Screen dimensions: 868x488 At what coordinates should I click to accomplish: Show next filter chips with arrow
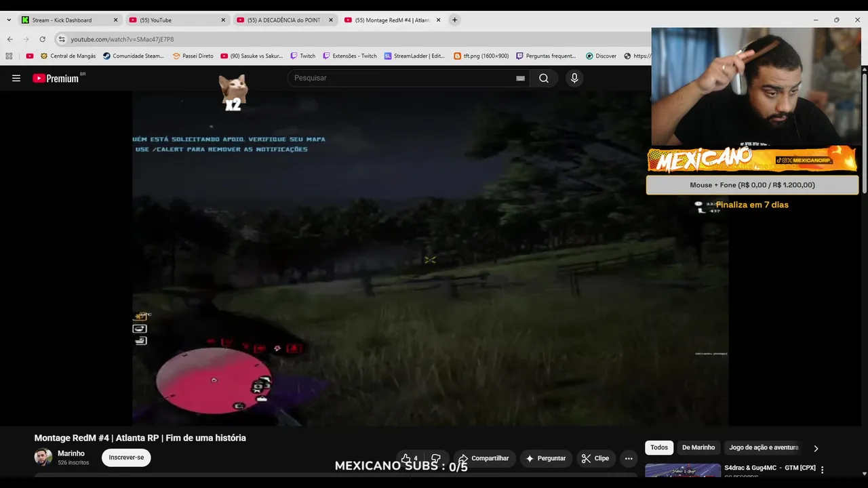coord(816,448)
